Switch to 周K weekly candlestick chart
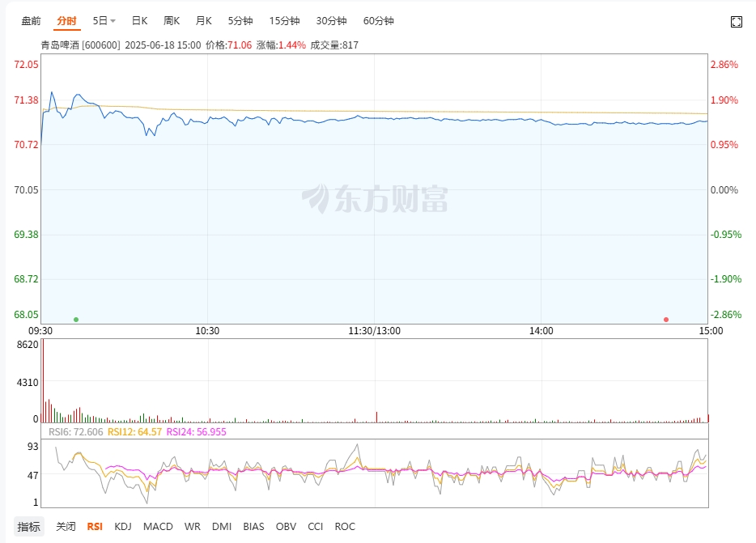Image resolution: width=756 pixels, height=543 pixels. point(172,21)
